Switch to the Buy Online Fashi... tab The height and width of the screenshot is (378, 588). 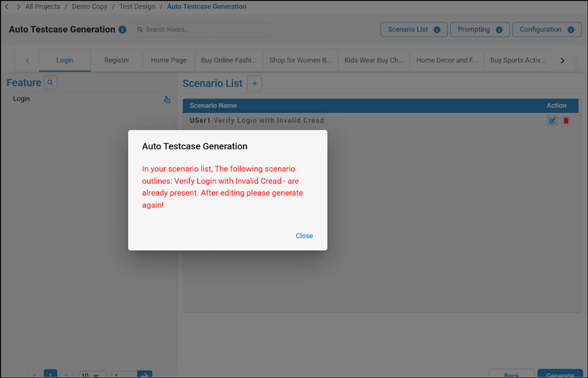229,60
